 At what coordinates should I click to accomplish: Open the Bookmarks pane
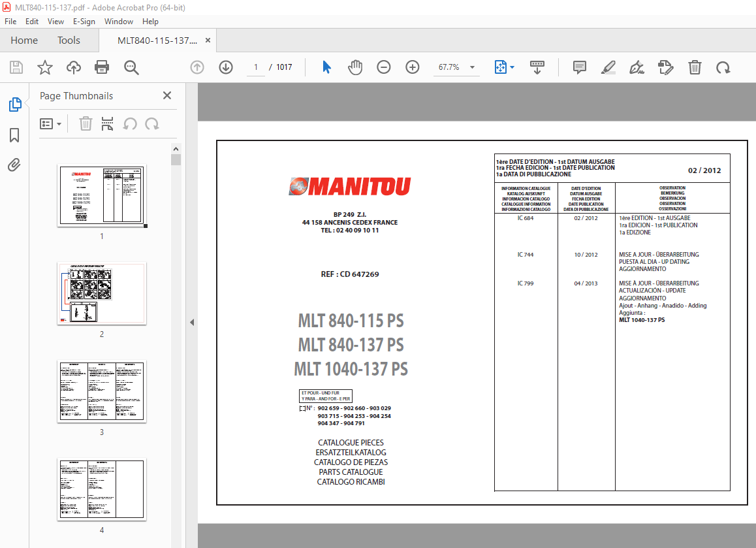point(14,135)
